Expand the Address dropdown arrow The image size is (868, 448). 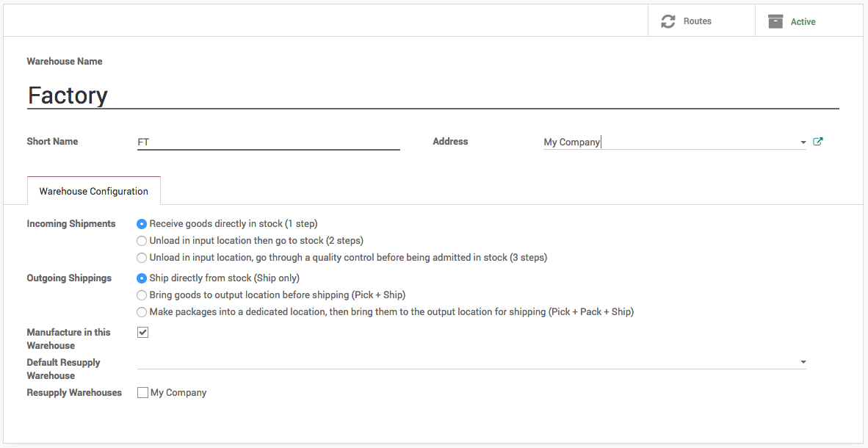[x=803, y=142]
